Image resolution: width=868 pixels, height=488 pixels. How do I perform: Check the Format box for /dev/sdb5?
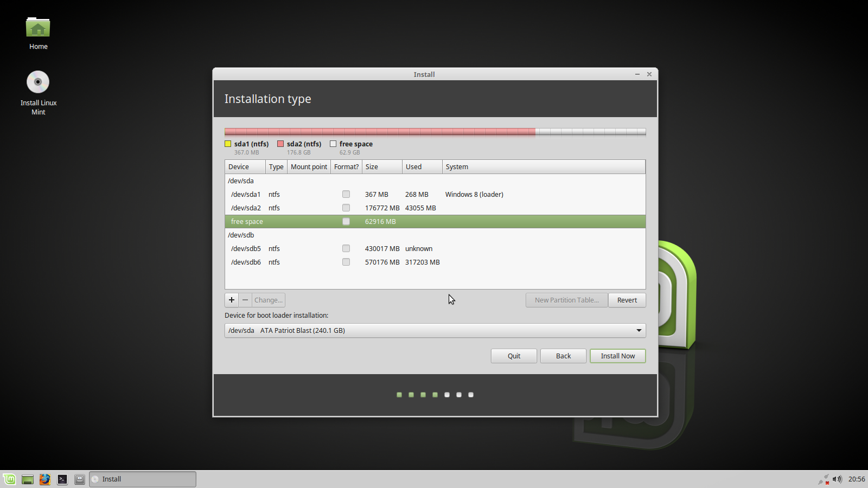pyautogui.click(x=346, y=248)
